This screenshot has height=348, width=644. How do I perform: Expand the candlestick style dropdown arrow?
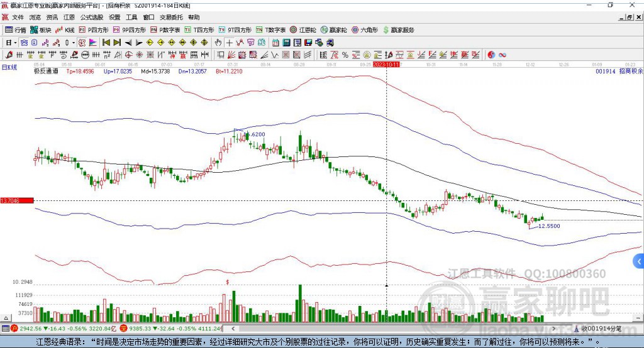click(x=74, y=42)
